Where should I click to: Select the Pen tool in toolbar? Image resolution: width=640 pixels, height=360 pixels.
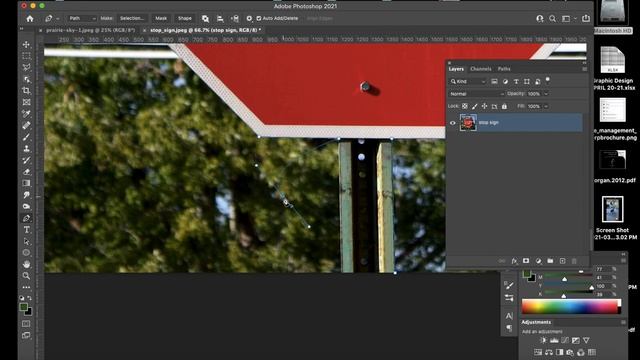click(27, 218)
